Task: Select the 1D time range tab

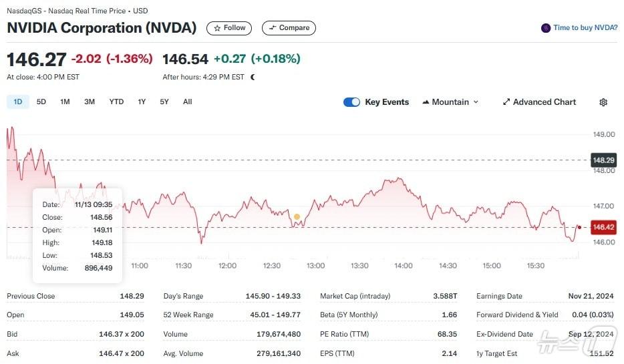Action: click(18, 102)
